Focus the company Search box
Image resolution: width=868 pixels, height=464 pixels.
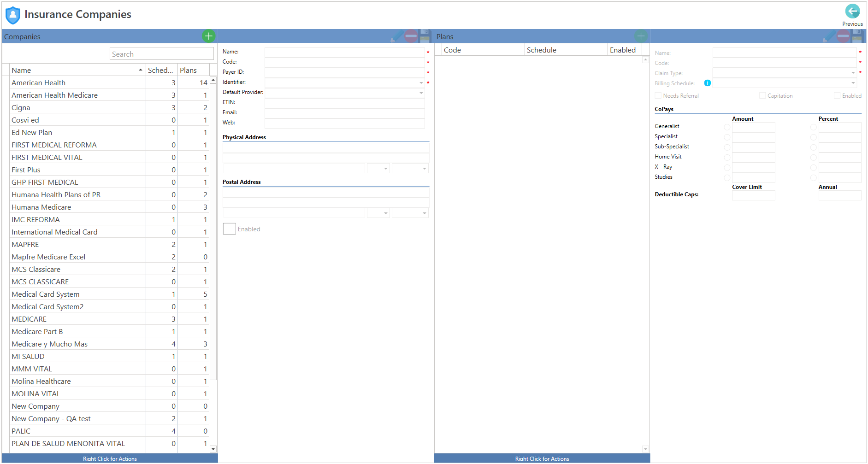[x=162, y=54]
